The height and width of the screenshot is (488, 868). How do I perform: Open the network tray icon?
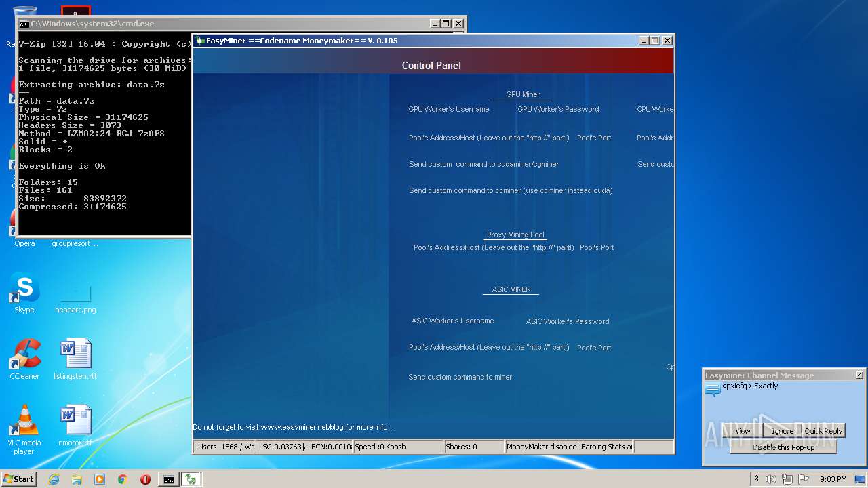click(x=787, y=479)
